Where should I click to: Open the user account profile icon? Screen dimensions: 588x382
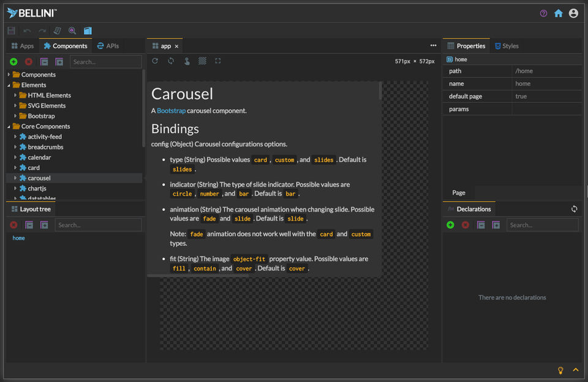pos(573,13)
